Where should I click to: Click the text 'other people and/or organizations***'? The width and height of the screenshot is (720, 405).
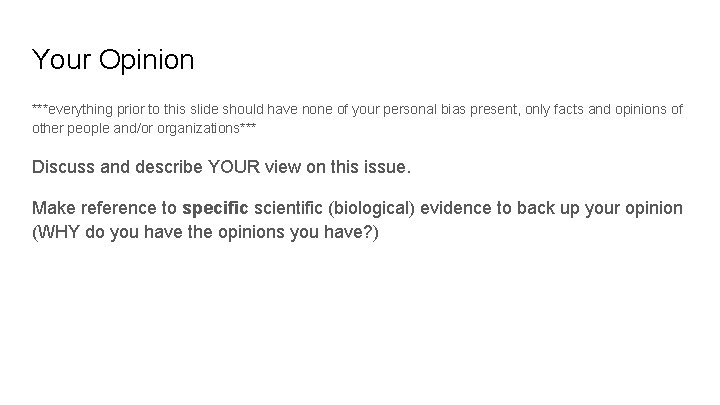tap(144, 128)
